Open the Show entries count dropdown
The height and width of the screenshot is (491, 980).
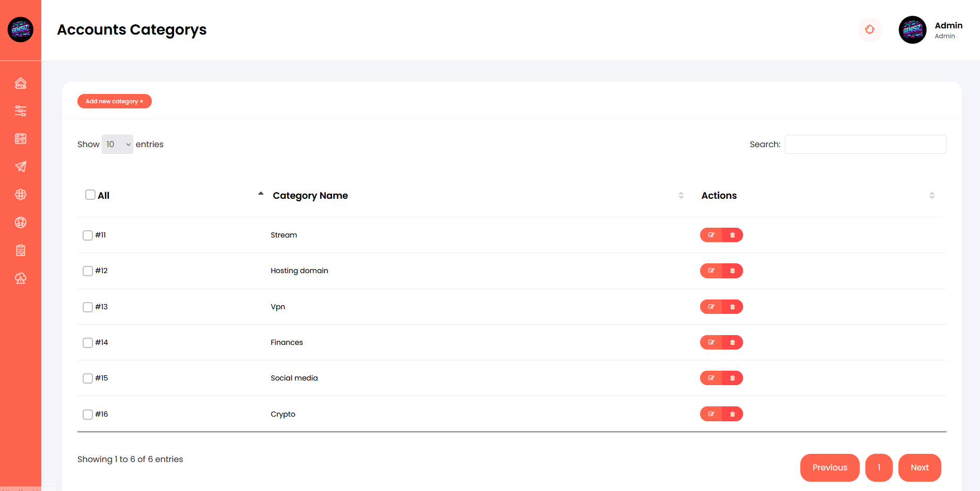(x=117, y=145)
